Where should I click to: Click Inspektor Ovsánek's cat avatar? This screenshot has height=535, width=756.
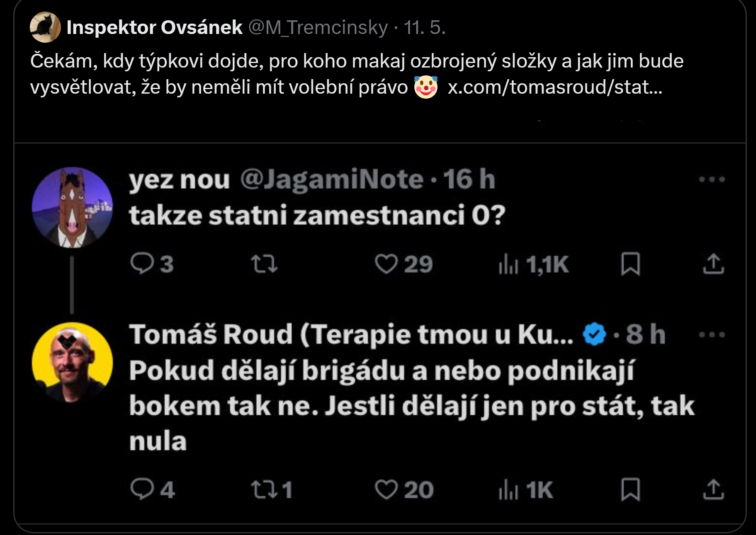point(45,27)
